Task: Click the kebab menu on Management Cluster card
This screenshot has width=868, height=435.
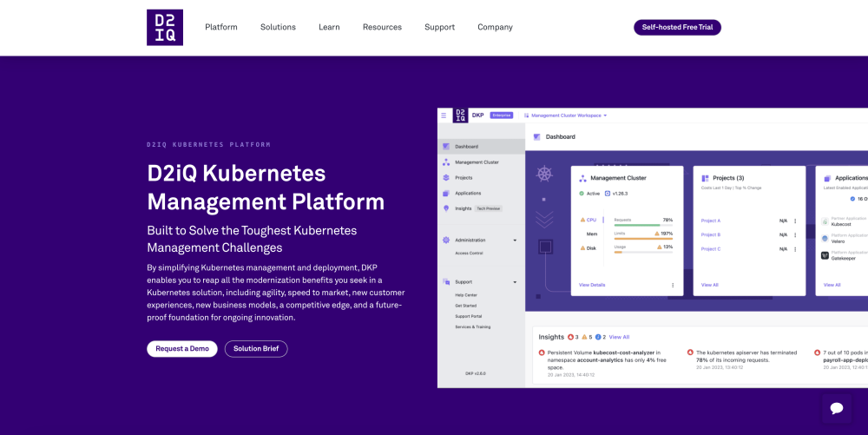Action: click(x=672, y=285)
